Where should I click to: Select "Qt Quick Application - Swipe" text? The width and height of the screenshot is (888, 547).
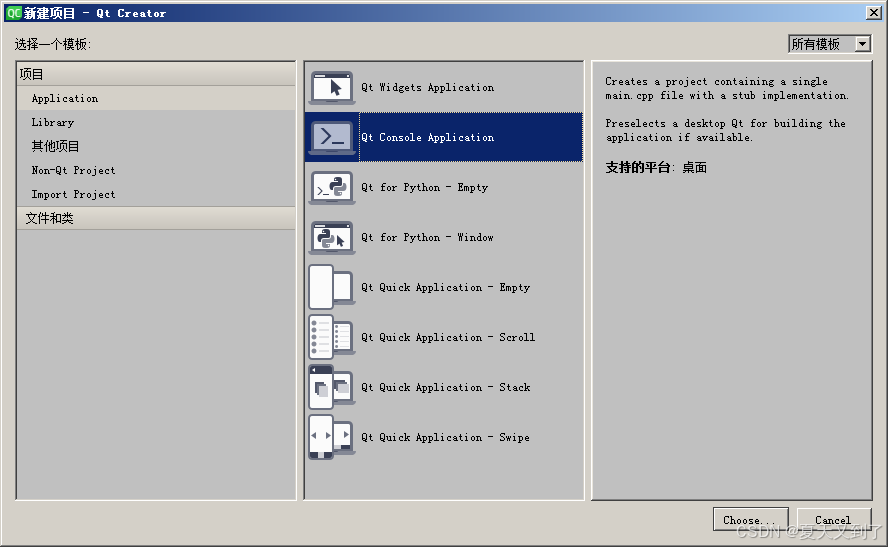[x=445, y=437]
